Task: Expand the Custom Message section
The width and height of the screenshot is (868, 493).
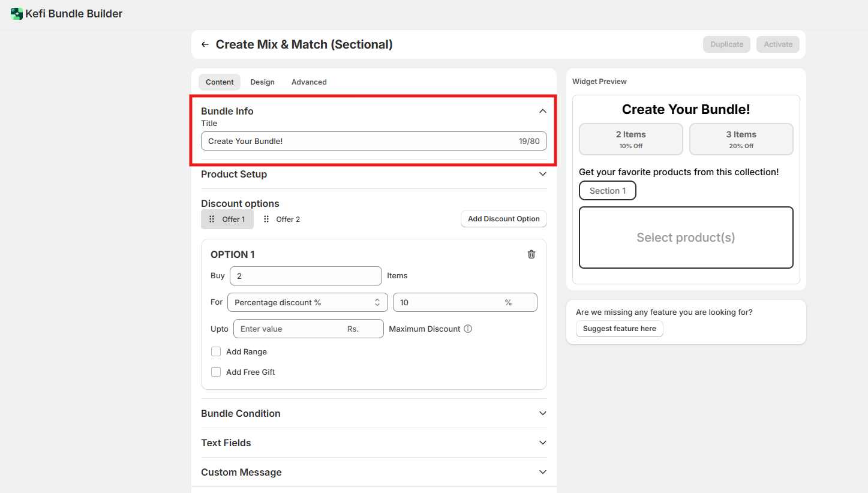Action: tap(542, 472)
